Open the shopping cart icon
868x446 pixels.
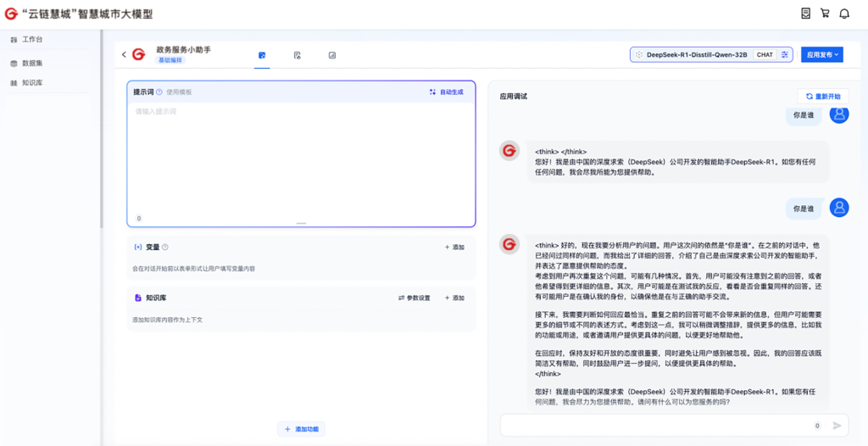pyautogui.click(x=825, y=14)
